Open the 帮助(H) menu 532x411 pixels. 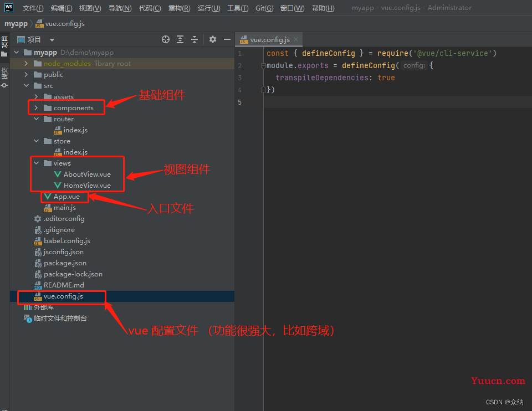click(323, 8)
